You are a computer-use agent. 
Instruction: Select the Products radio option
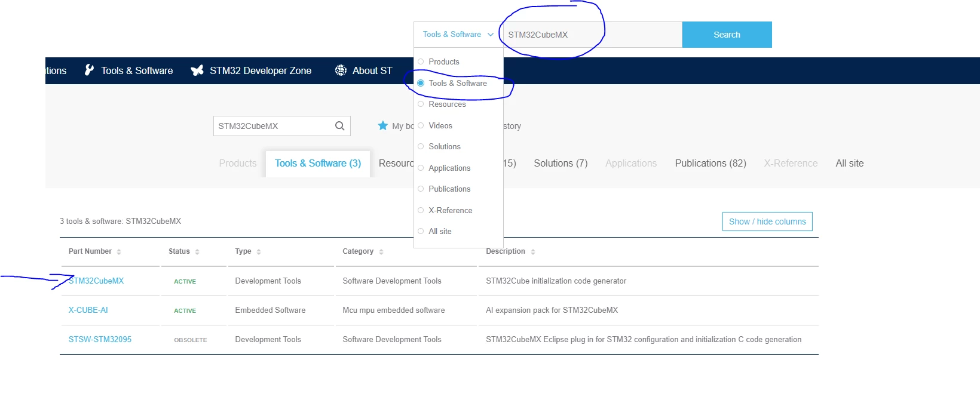(x=421, y=61)
